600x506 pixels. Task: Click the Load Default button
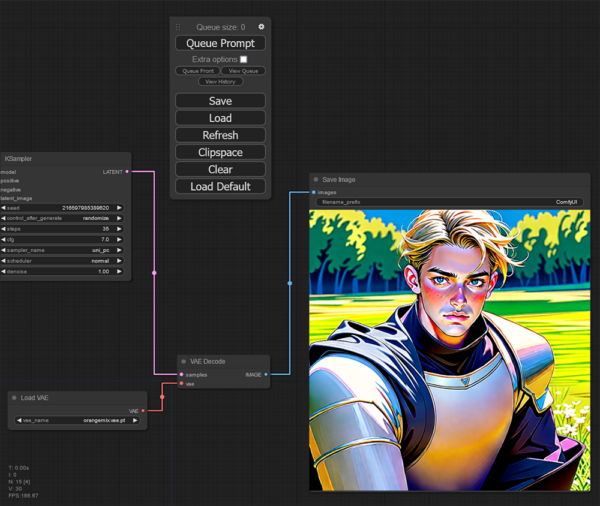coord(220,186)
